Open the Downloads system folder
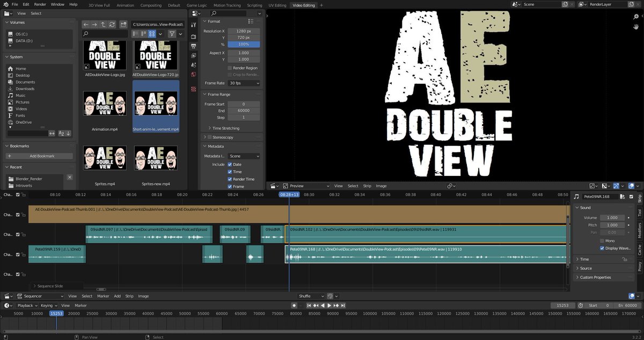The image size is (644, 340). click(x=25, y=88)
